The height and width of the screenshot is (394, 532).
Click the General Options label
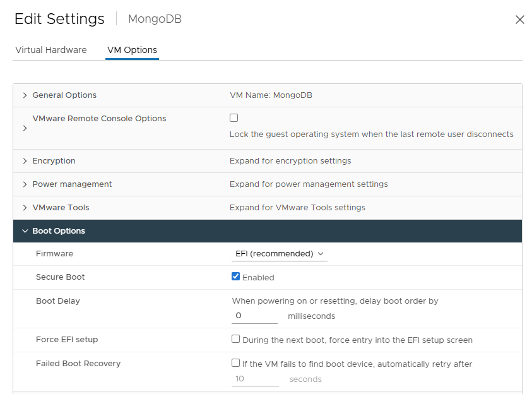[x=64, y=95]
